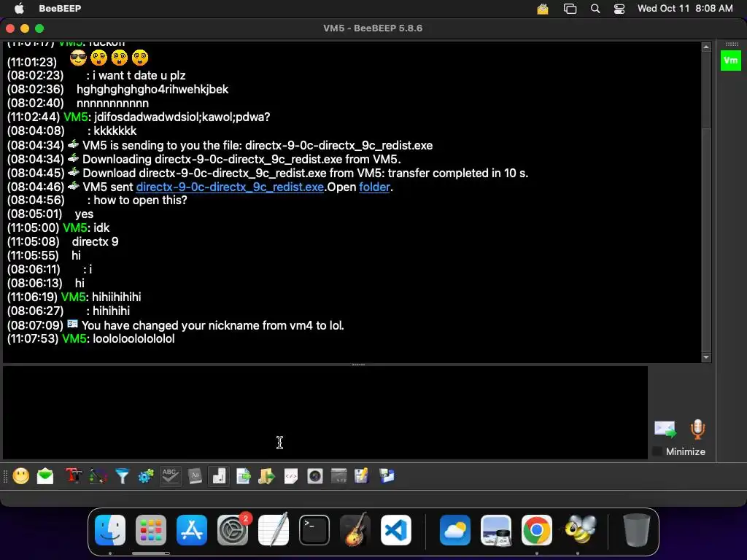Tick the Minimize checkbox
The width and height of the screenshot is (747, 560).
(x=657, y=451)
